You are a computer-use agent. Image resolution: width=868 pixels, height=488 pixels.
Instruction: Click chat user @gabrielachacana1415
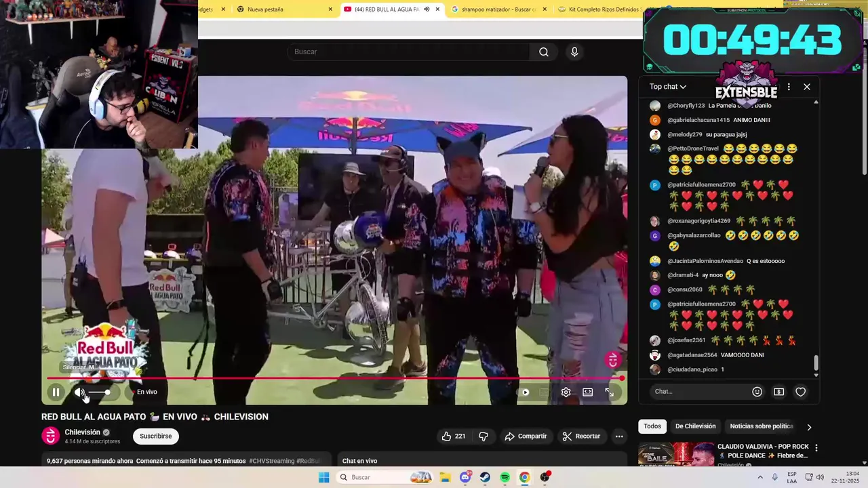[x=698, y=120]
